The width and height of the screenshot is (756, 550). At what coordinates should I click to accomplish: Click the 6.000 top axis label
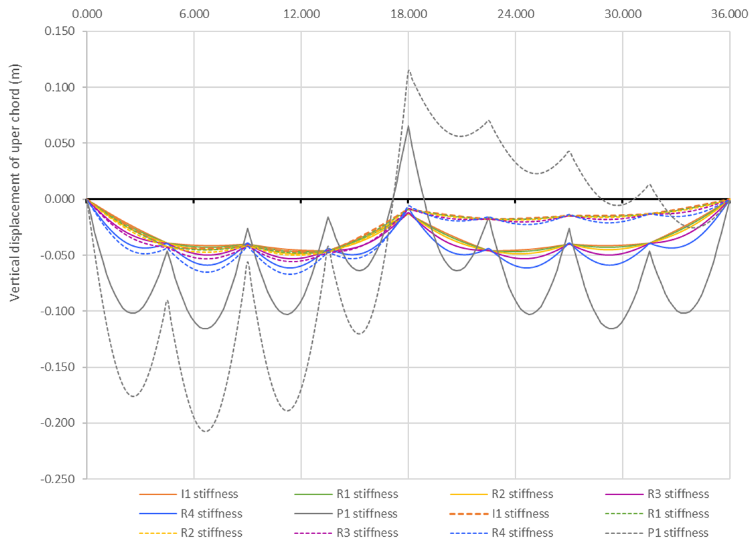click(194, 14)
